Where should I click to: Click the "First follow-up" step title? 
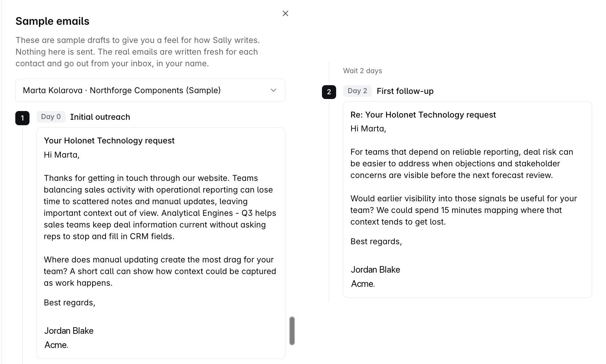point(405,91)
